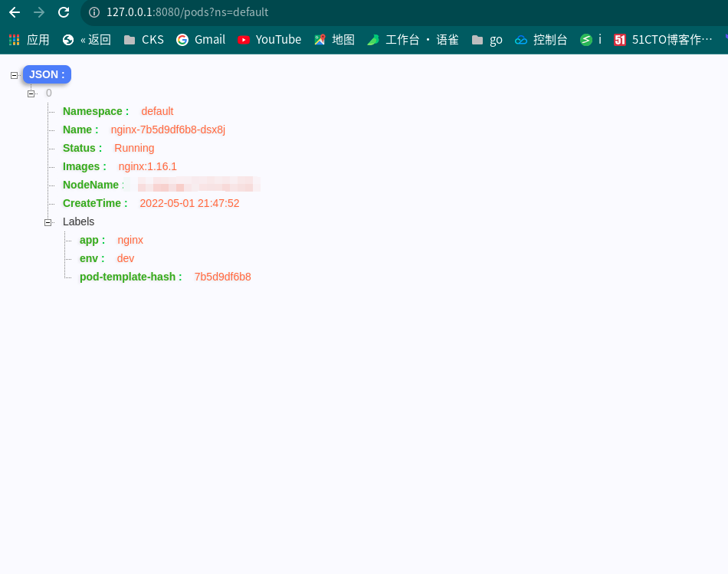
Task: Open the YouTube bookmark
Action: 269,40
